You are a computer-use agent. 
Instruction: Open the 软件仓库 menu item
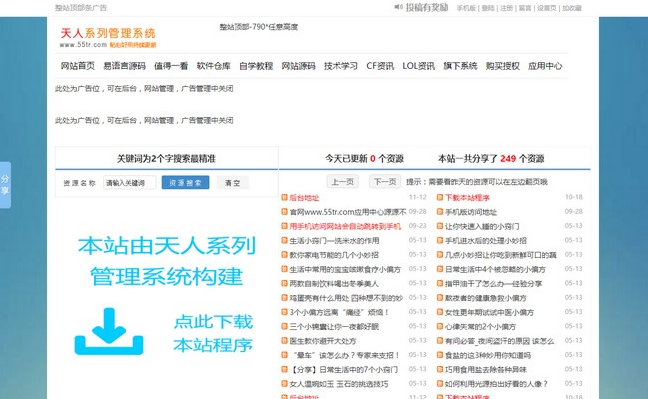click(x=214, y=66)
